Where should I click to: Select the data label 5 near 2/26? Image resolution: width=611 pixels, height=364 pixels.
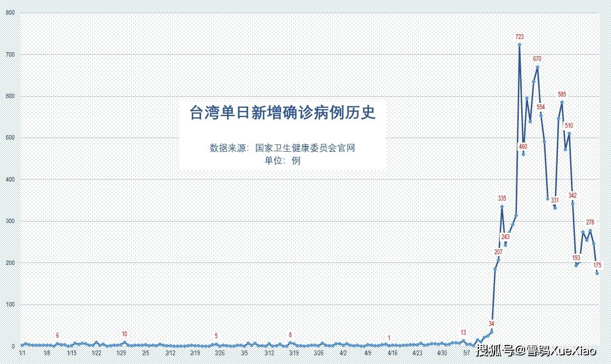point(216,336)
